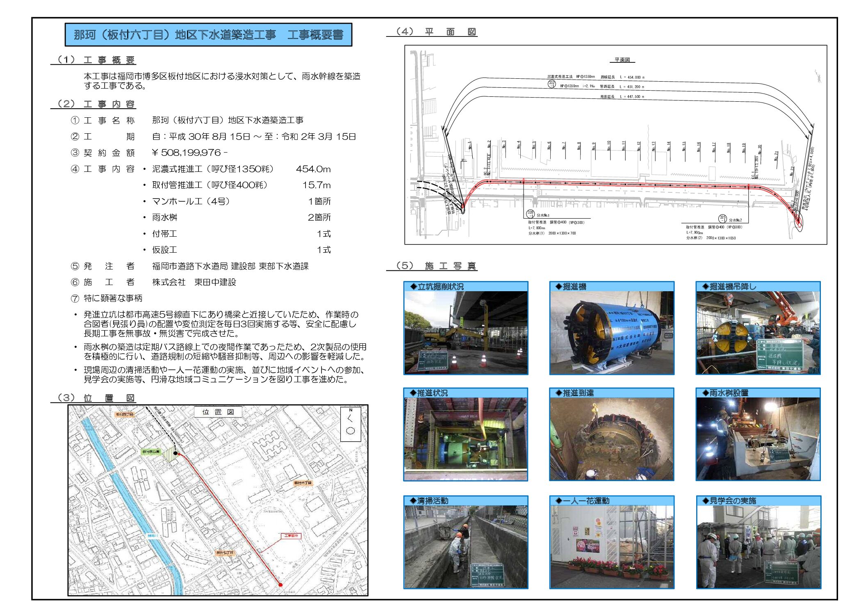The width and height of the screenshot is (868, 614).
Task: Select the (2) 工事内容 heading
Action: click(94, 104)
